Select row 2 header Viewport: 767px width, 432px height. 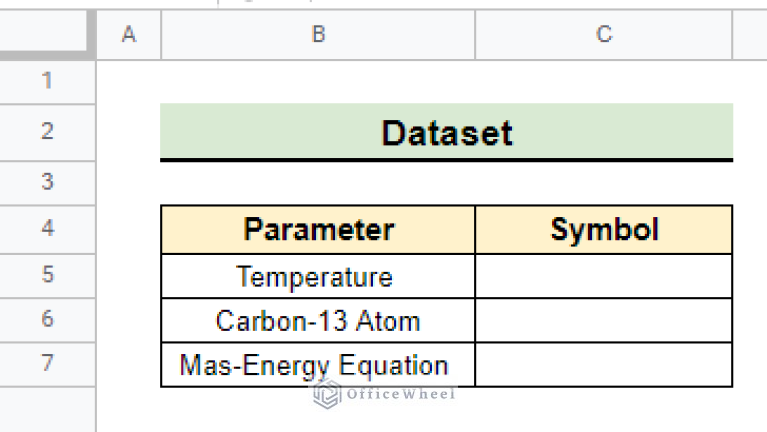tap(47, 132)
